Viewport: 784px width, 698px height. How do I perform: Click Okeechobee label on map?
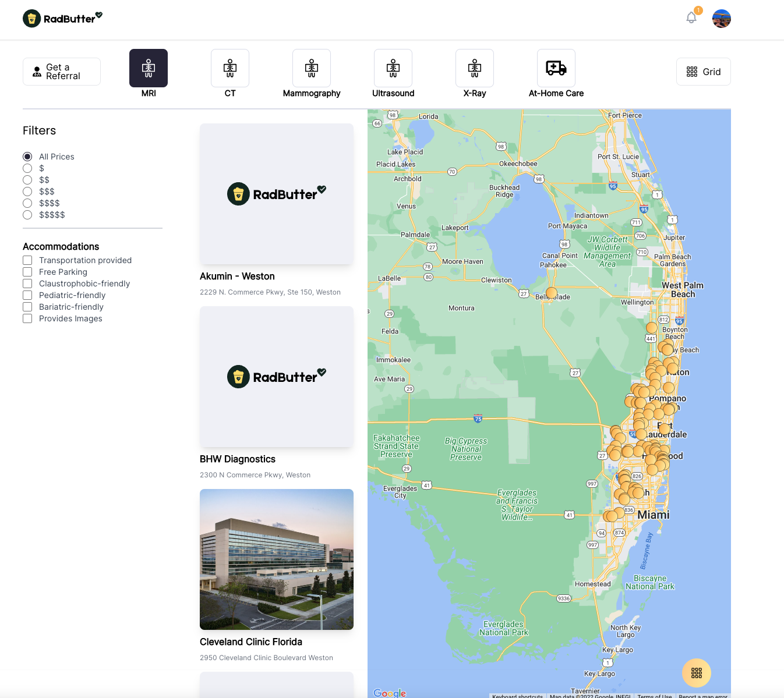click(518, 164)
